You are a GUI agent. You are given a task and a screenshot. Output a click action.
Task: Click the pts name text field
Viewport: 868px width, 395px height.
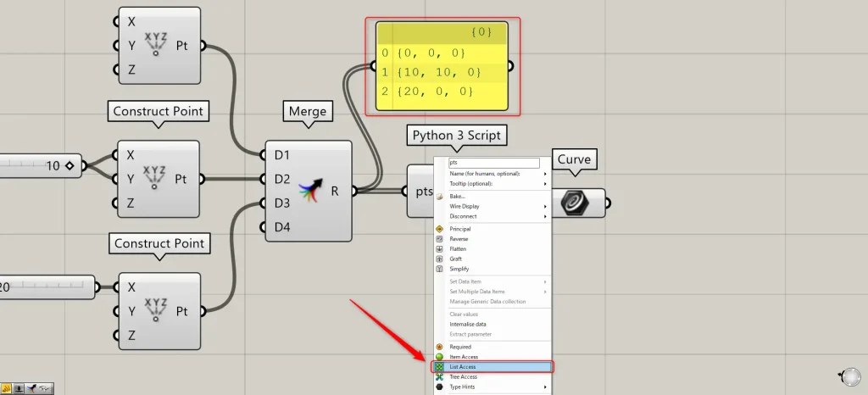493,163
